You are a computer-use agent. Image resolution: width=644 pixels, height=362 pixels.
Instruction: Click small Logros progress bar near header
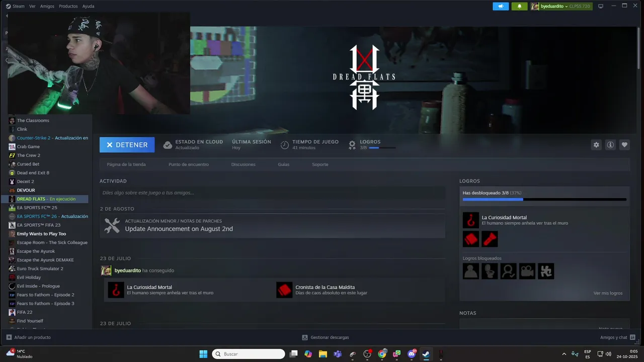tap(382, 148)
